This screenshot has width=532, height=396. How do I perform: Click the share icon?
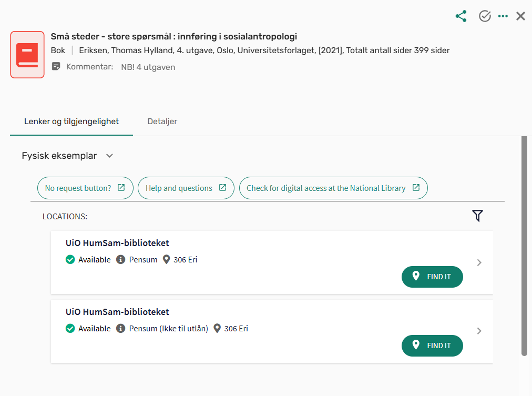pyautogui.click(x=461, y=16)
